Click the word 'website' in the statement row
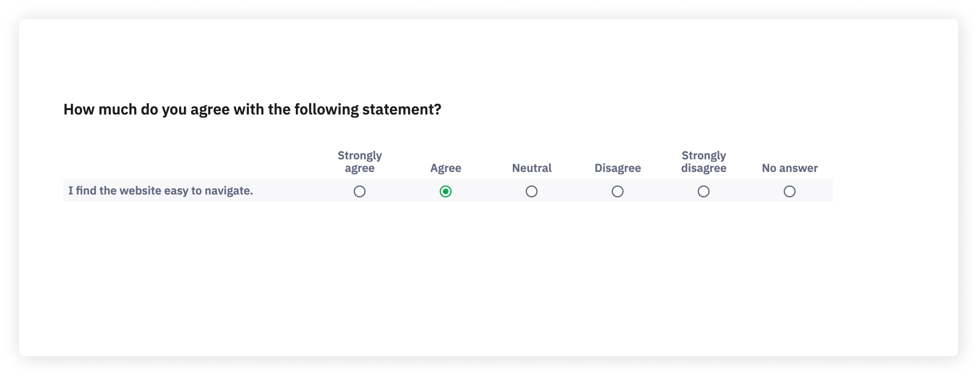 pos(140,190)
